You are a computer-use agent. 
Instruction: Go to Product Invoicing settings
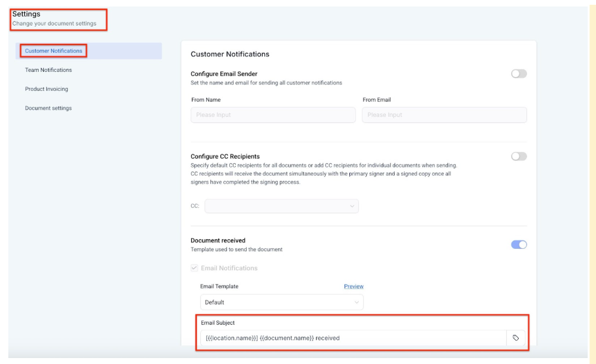(x=46, y=89)
